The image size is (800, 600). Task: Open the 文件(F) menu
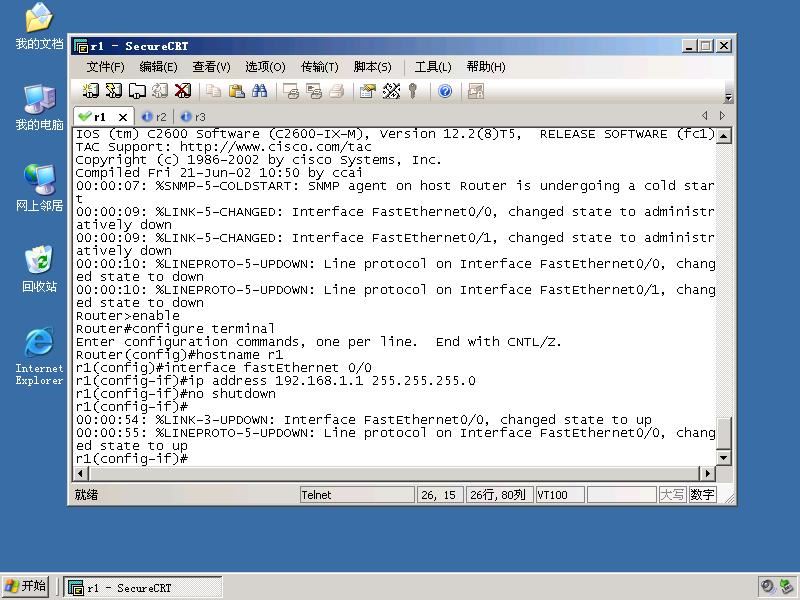[105, 67]
